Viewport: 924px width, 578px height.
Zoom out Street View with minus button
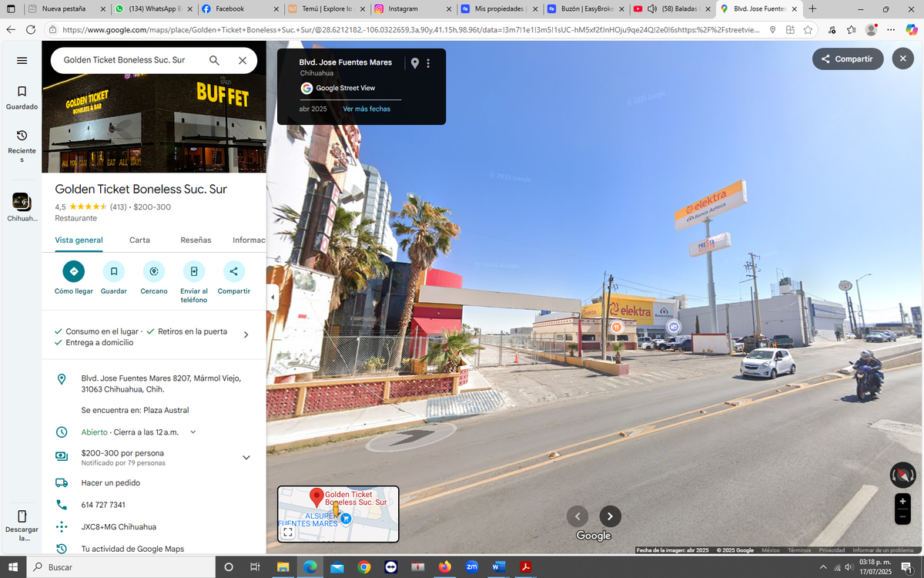(x=902, y=518)
